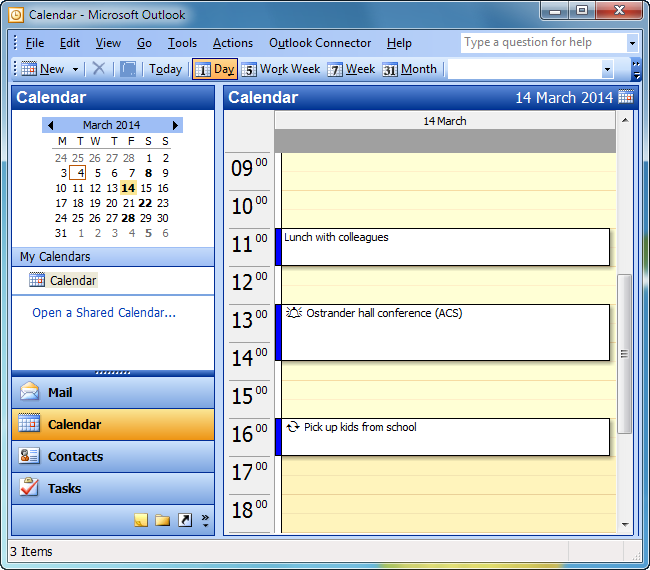The width and height of the screenshot is (650, 570).
Task: Click the calendar icon beside 14 March 2014
Action: (x=626, y=97)
